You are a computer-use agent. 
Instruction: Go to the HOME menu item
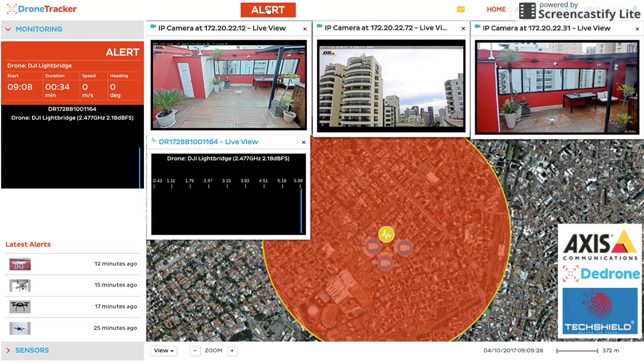[496, 10]
